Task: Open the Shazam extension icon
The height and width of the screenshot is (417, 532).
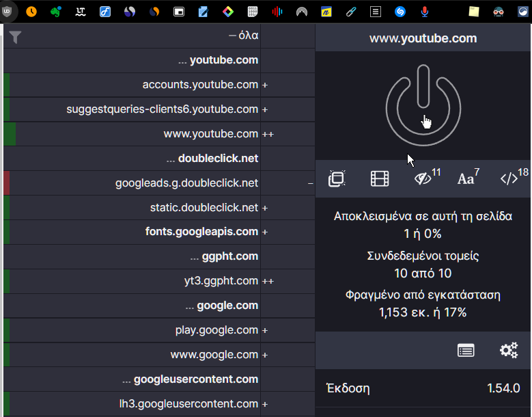Action: click(400, 12)
